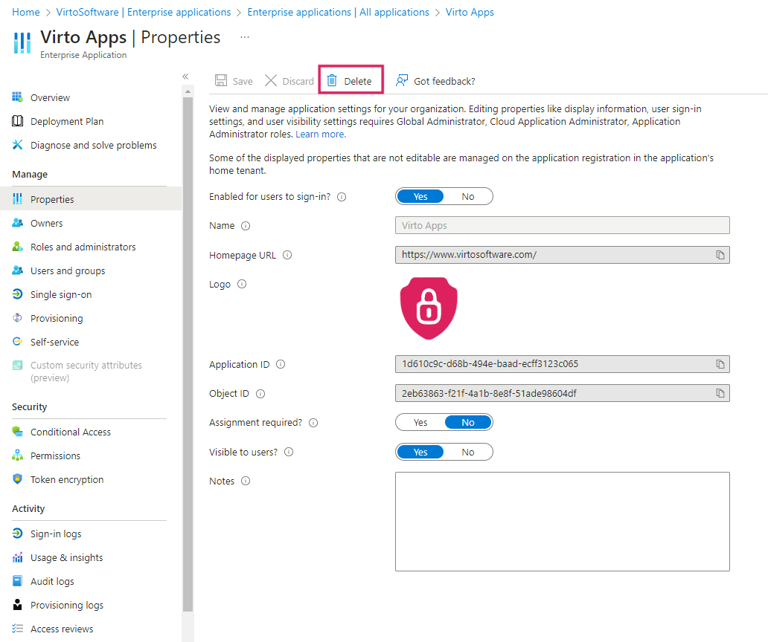Click the Save floppy disk icon
768x642 pixels.
pos(221,80)
